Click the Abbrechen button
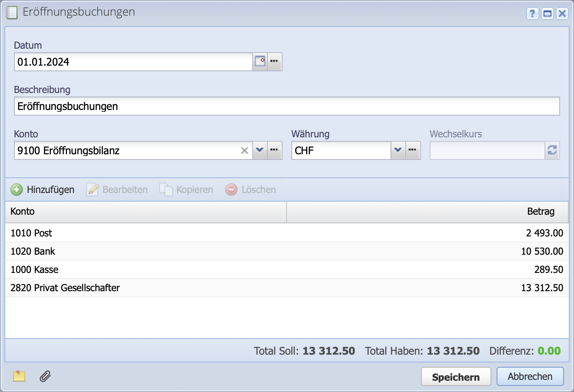The height and width of the screenshot is (392, 574). [x=530, y=376]
